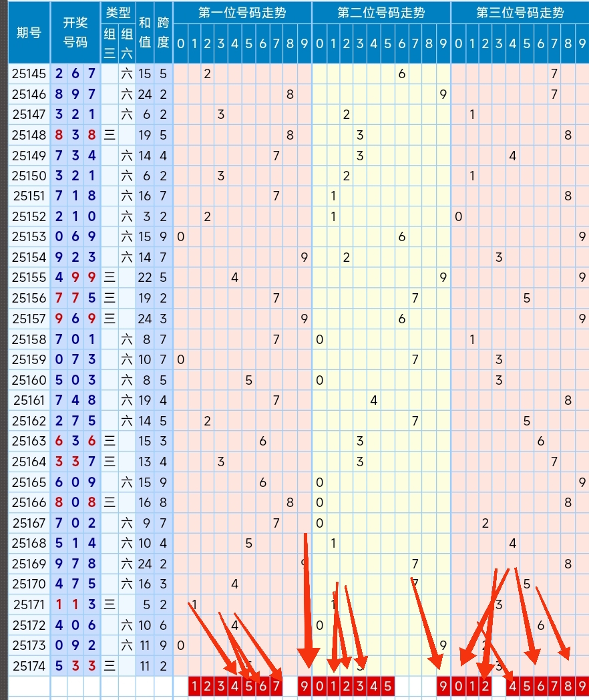Click first-position trend 0 in row 25153

(180, 236)
